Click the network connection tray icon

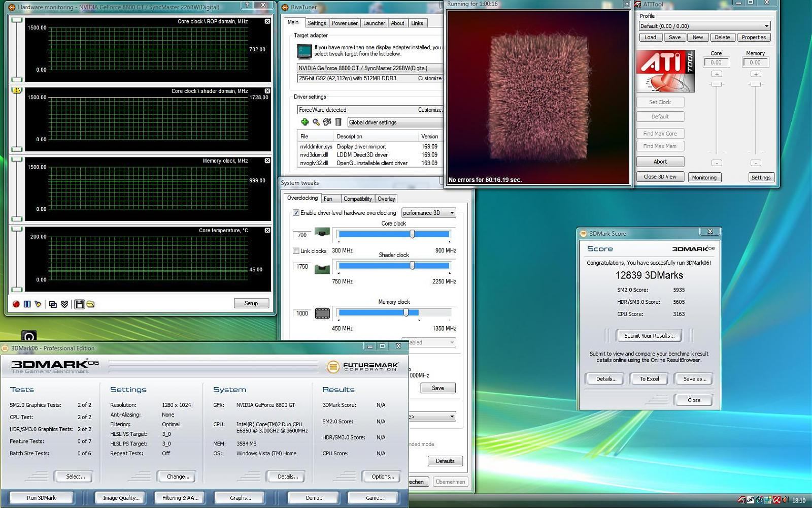tap(768, 500)
